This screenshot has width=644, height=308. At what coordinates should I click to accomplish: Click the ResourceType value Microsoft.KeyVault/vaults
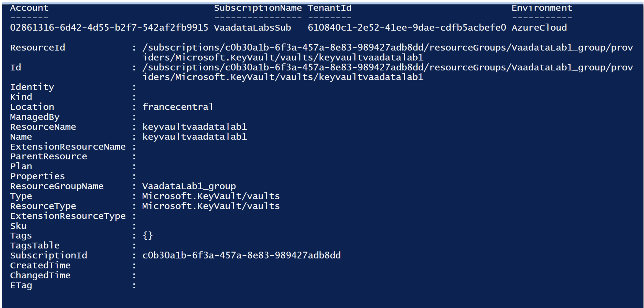point(211,206)
